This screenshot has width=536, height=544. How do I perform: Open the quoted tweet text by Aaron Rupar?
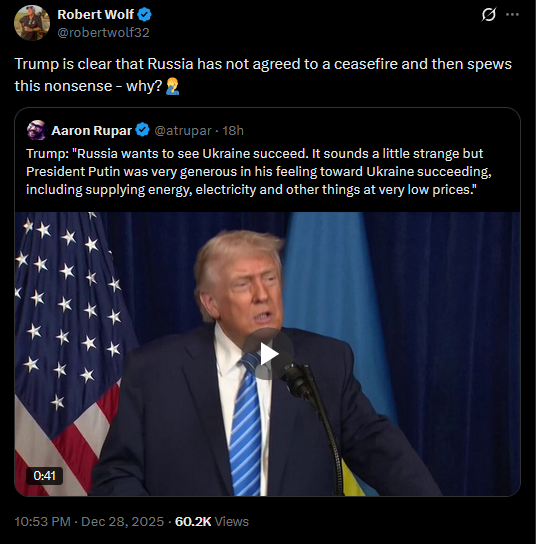click(x=258, y=172)
